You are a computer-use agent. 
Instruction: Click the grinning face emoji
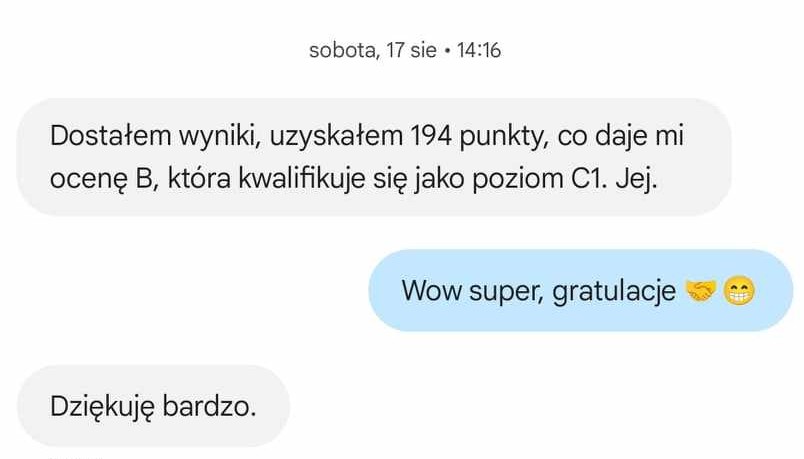739,291
